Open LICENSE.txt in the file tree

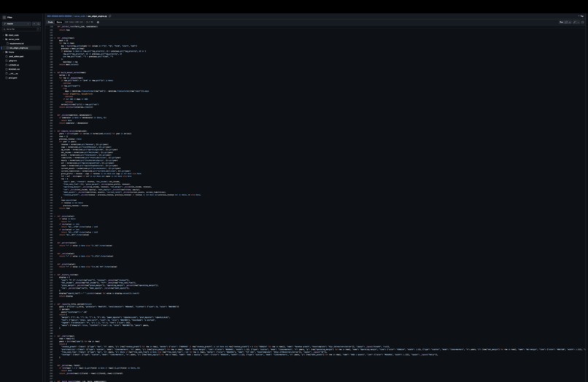point(14,65)
